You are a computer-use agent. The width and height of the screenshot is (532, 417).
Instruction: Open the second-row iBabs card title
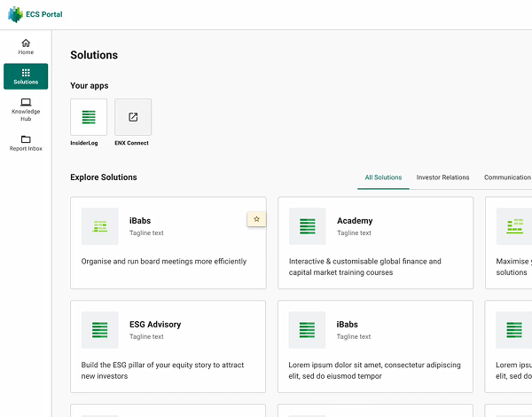[347, 325]
